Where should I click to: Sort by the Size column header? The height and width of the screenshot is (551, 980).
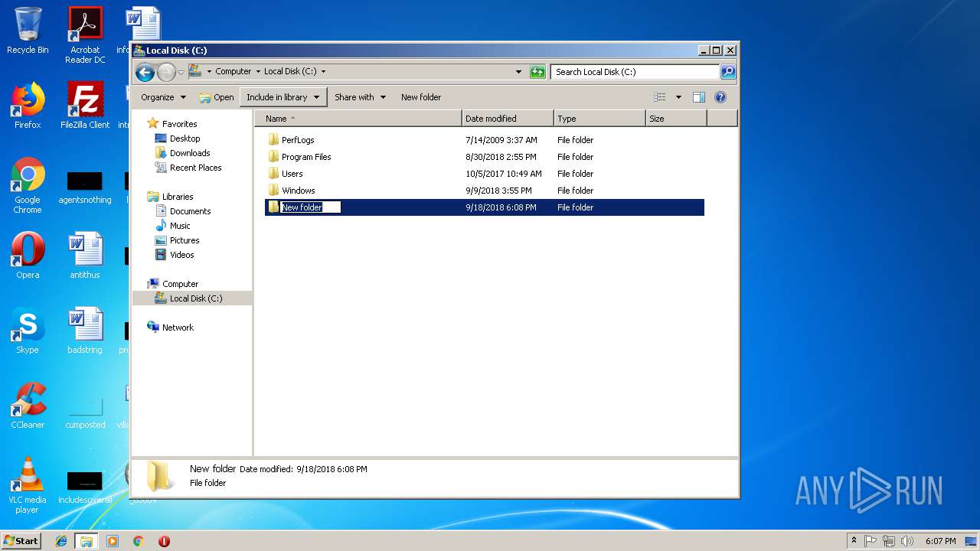[676, 119]
